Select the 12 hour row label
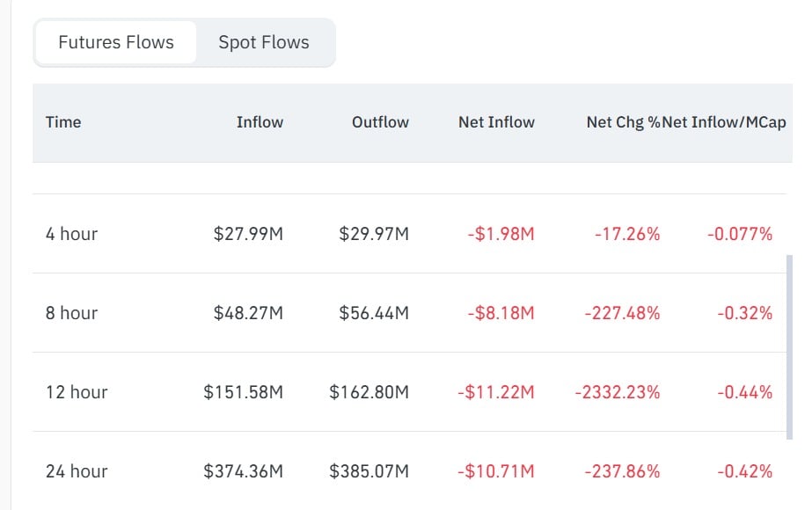The image size is (812, 510). tap(77, 392)
